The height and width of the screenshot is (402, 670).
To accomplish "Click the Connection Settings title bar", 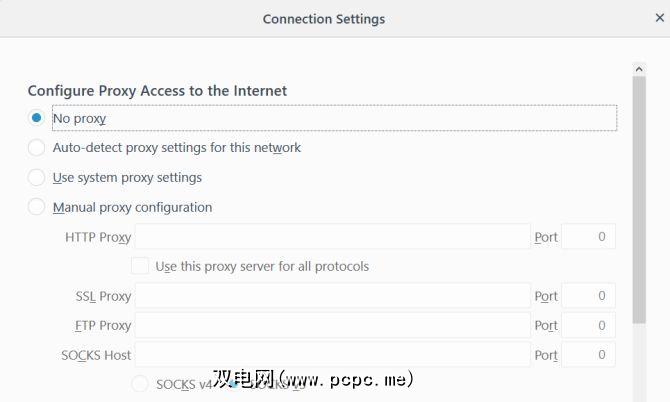I will pyautogui.click(x=323, y=18).
